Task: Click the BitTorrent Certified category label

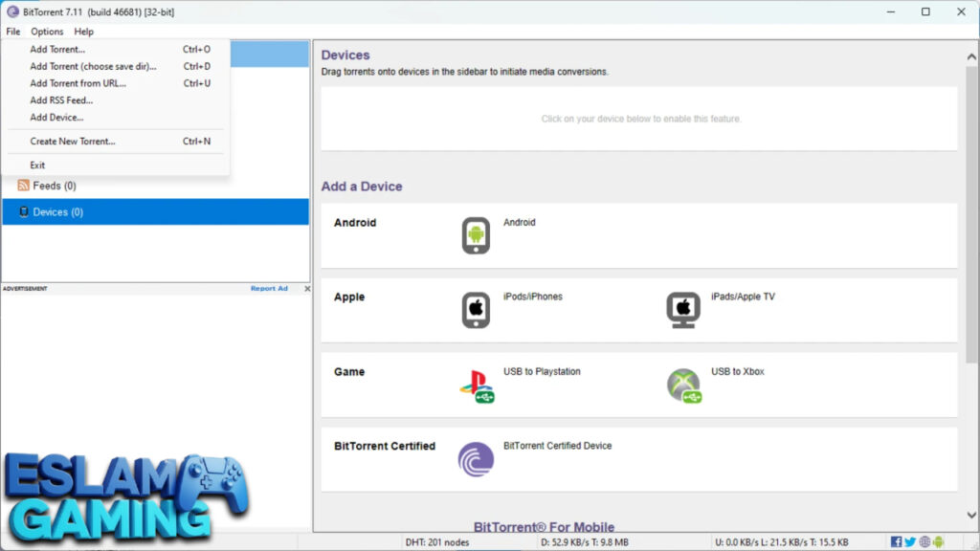Action: point(385,446)
